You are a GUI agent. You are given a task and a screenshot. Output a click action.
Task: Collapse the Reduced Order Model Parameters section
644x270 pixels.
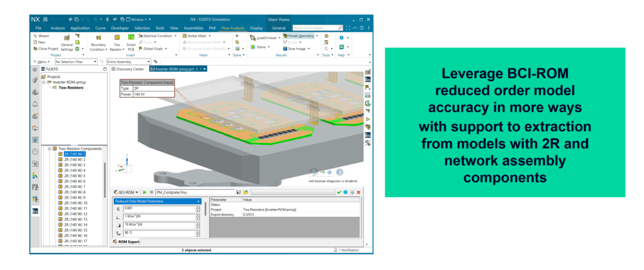[x=199, y=201]
